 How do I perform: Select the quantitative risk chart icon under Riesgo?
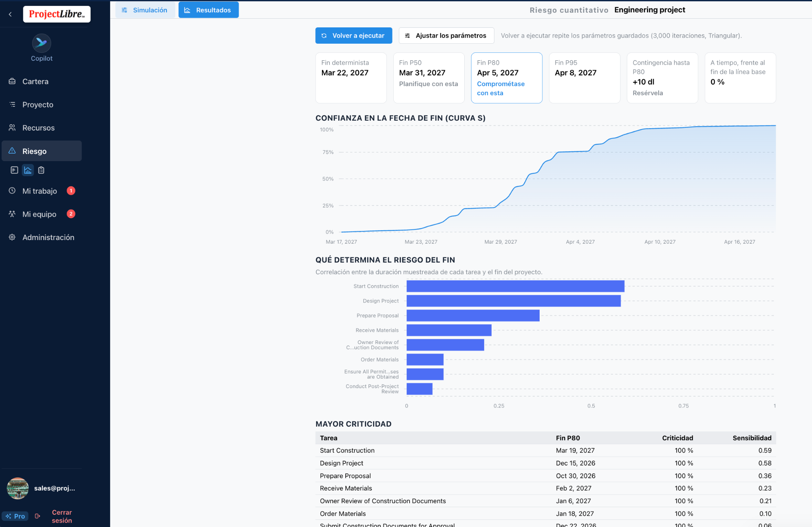tap(28, 170)
